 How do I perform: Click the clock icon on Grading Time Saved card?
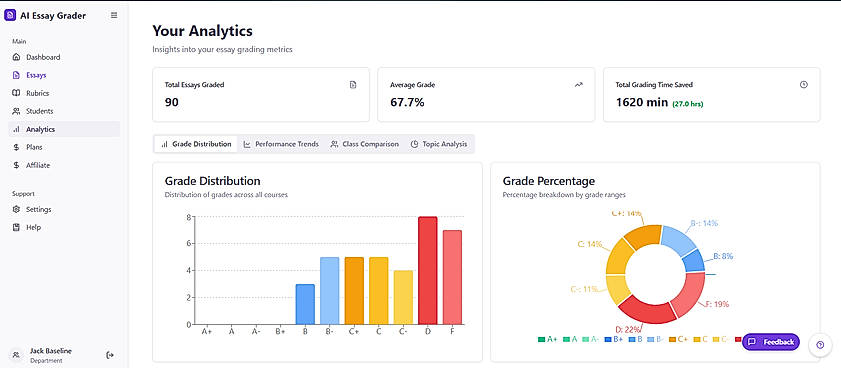coord(803,84)
